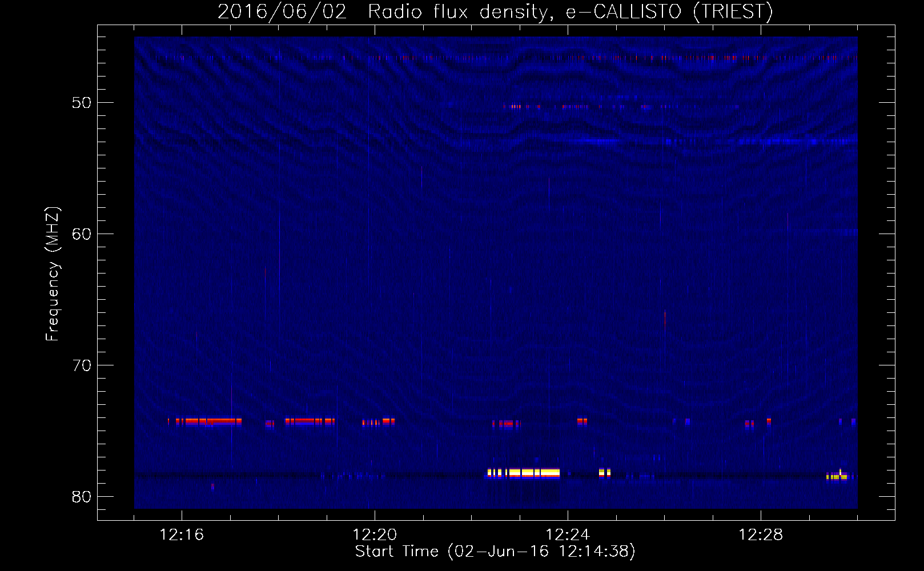The image size is (924, 571).
Task: Click the 12:20 time tick label
Action: [x=375, y=534]
